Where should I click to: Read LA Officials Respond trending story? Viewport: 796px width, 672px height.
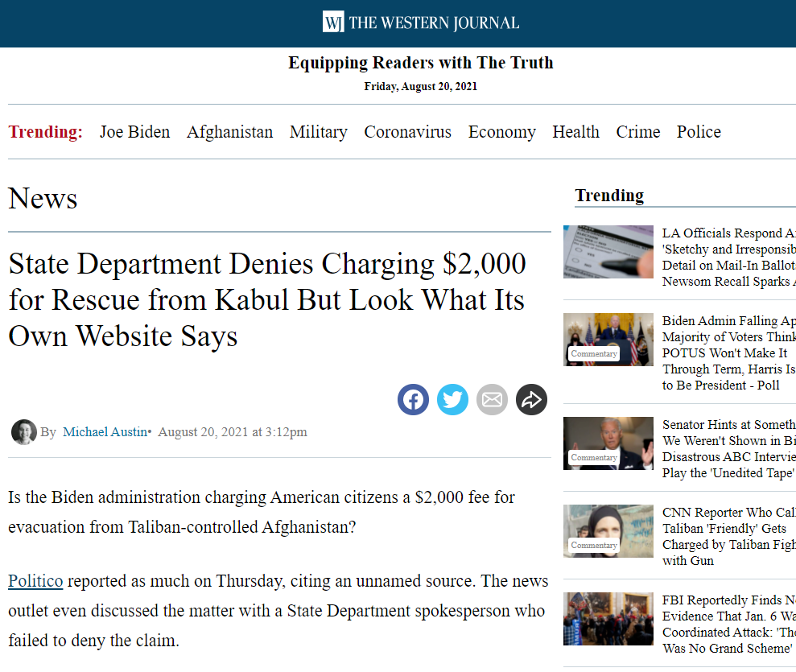pos(729,257)
